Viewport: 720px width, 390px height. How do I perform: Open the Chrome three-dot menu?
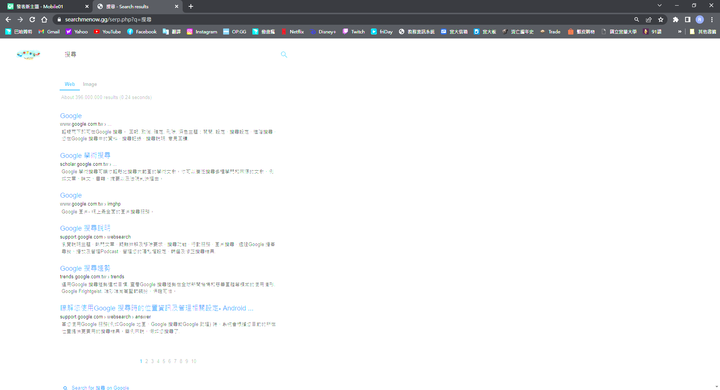[x=712, y=20]
